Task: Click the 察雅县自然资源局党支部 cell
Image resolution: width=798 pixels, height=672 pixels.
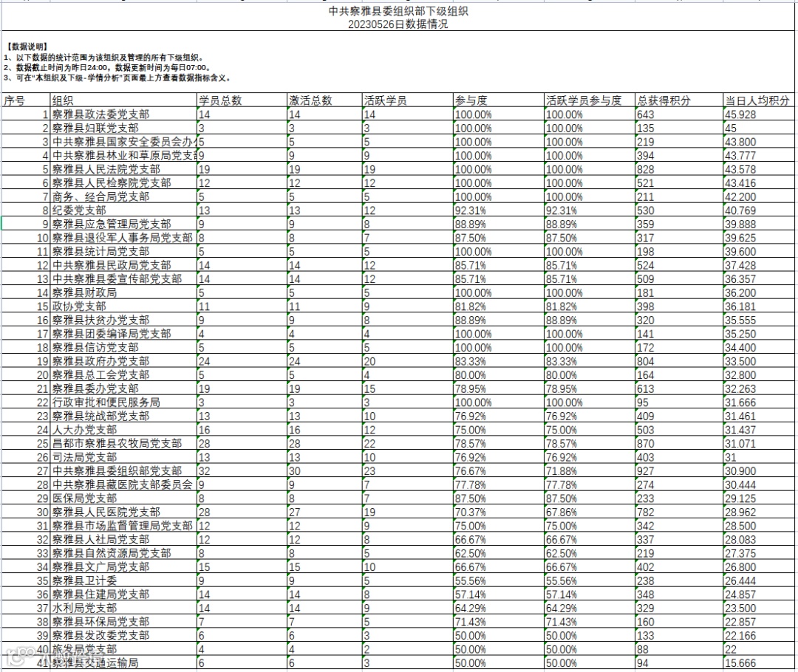Action: 123,553
